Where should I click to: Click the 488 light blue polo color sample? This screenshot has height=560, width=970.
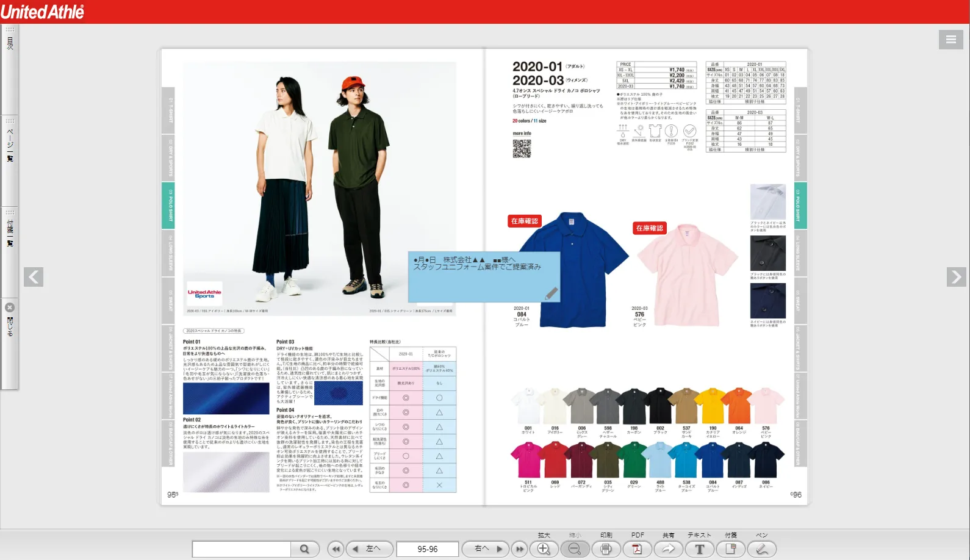click(660, 460)
